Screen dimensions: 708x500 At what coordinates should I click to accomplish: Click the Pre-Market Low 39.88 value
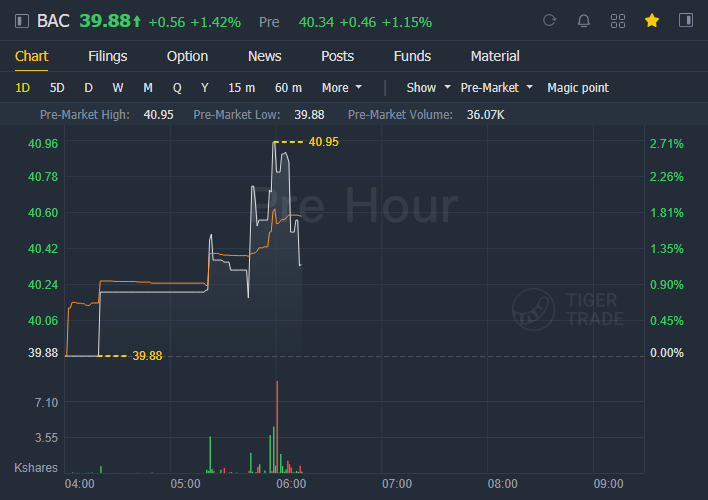click(x=309, y=115)
